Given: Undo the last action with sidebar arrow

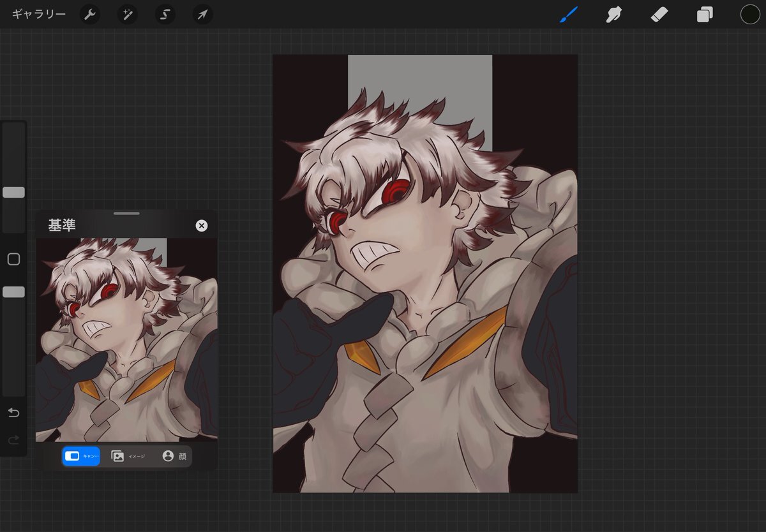Looking at the screenshot, I should (x=13, y=413).
